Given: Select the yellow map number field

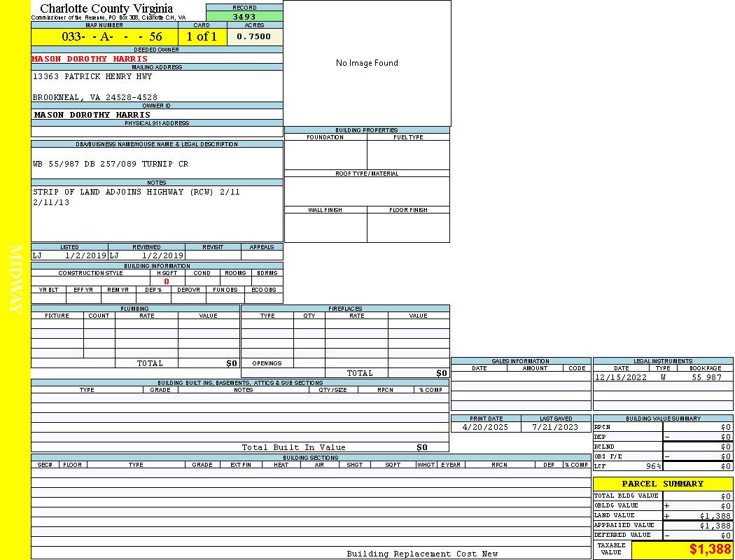Looking at the screenshot, I should 104,37.
